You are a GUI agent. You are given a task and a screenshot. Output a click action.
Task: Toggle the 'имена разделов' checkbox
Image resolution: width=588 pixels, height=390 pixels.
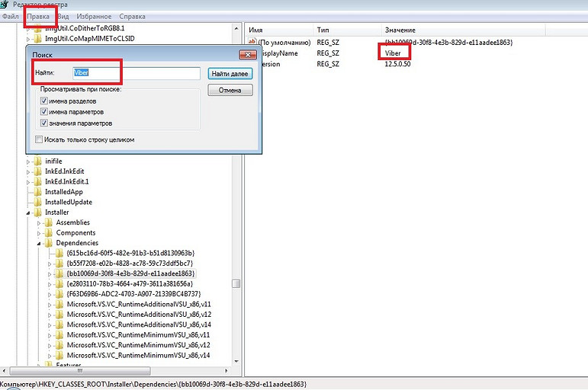[44, 101]
